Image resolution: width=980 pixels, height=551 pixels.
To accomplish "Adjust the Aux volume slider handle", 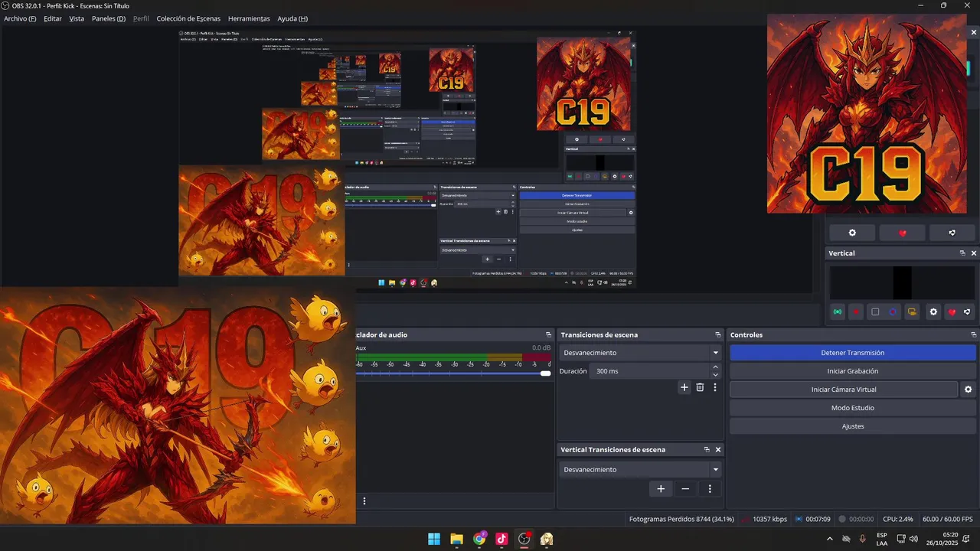I will (x=545, y=373).
